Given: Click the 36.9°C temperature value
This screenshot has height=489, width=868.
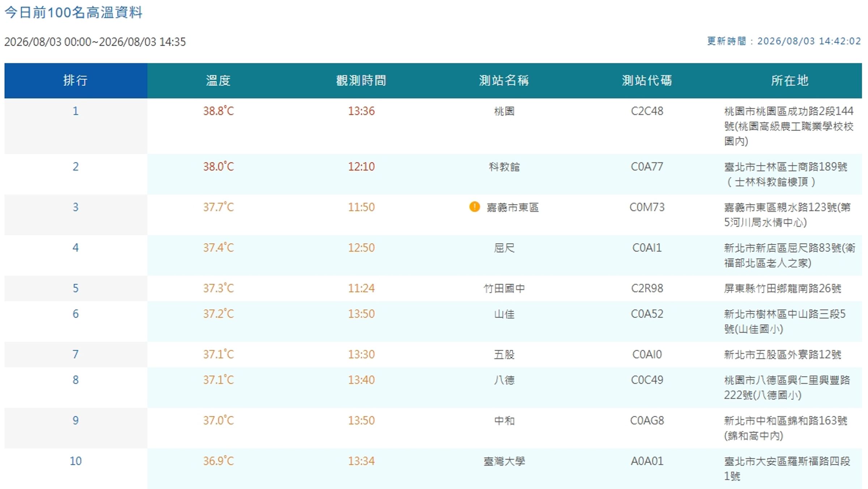Looking at the screenshot, I should [x=218, y=460].
